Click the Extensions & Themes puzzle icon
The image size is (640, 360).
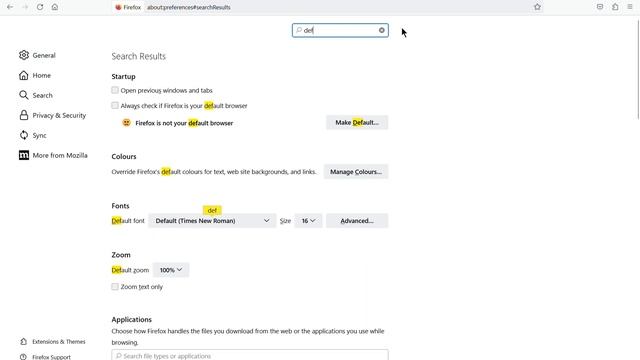coord(24,342)
